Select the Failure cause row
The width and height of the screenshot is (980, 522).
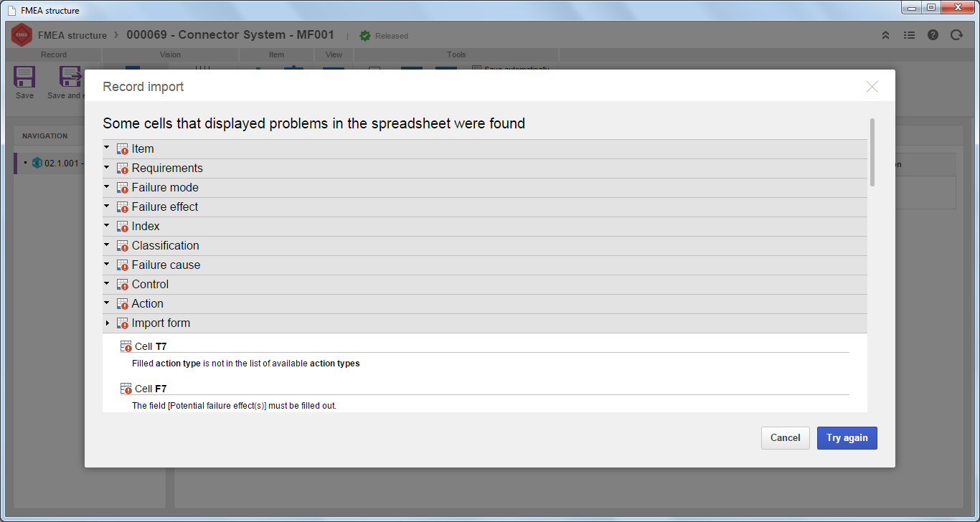tap(485, 265)
